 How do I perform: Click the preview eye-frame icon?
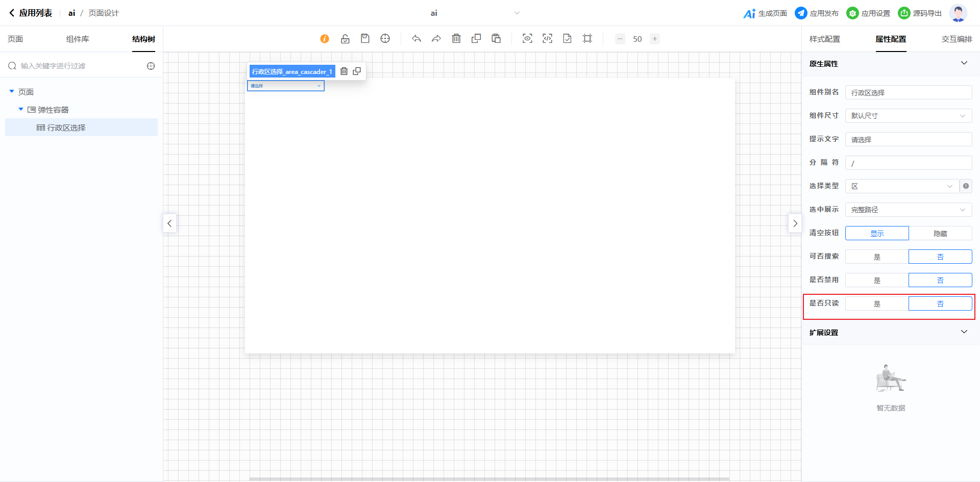[x=527, y=39]
